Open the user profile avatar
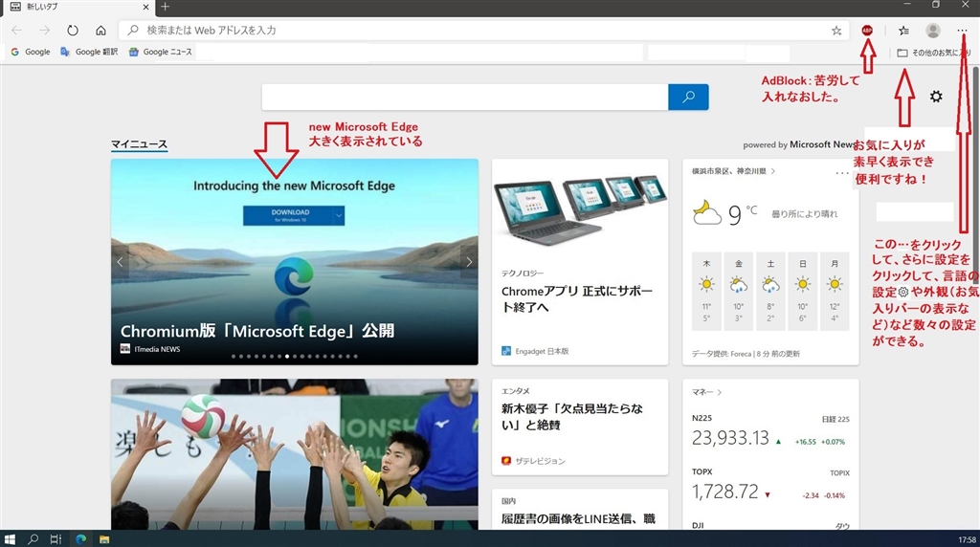This screenshot has width=980, height=547. (933, 30)
